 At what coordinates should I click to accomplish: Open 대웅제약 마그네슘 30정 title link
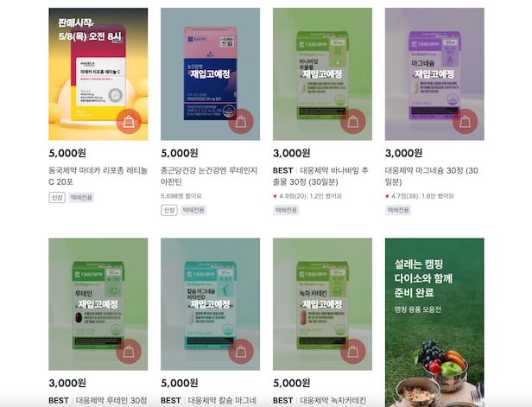coord(432,176)
